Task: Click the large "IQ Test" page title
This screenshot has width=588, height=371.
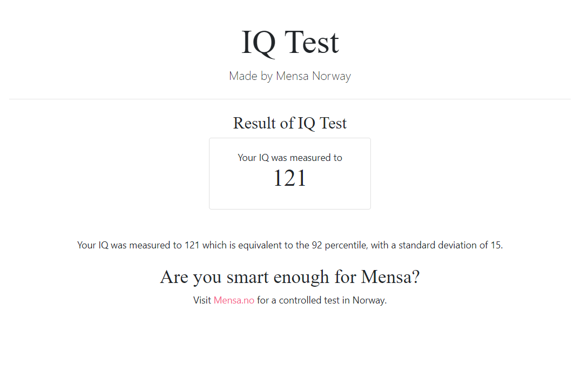Action: (x=290, y=42)
